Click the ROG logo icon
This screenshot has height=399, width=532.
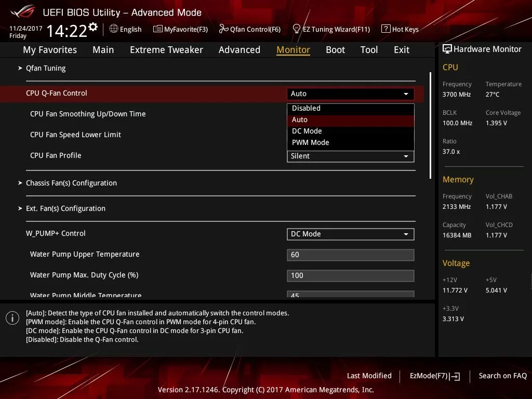coord(23,11)
